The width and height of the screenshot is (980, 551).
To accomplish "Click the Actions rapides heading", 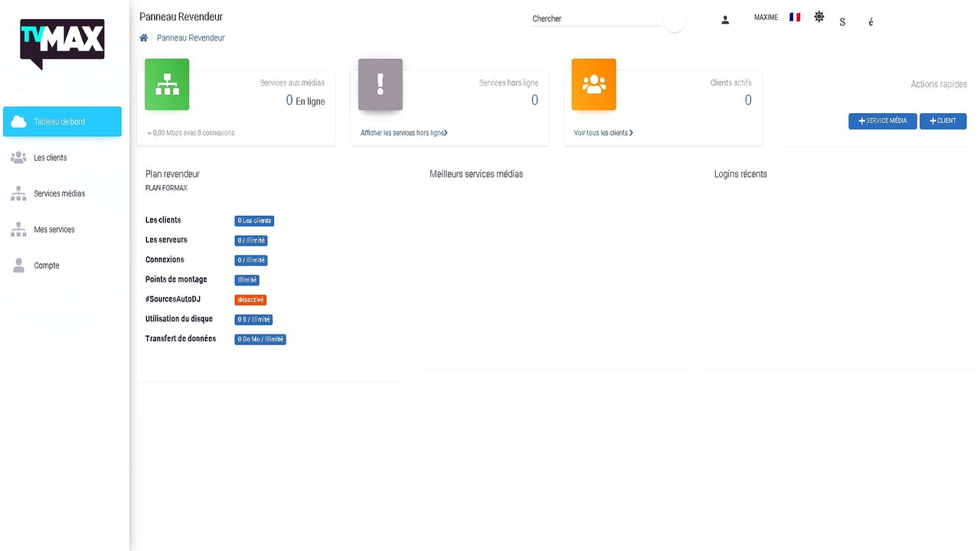I will pos(939,84).
